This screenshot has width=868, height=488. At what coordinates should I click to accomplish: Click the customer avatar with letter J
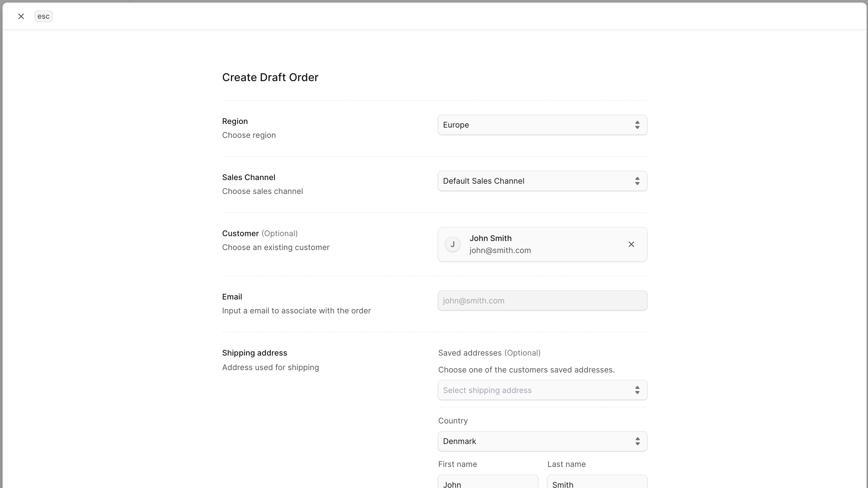452,244
